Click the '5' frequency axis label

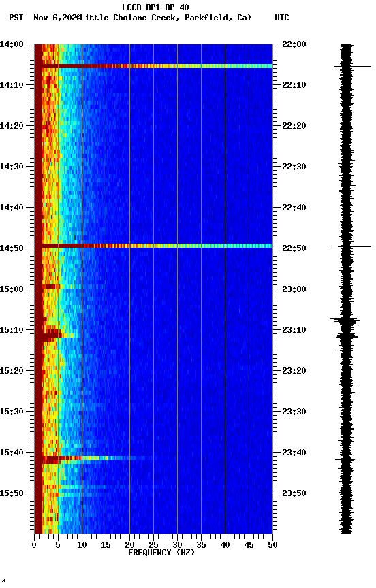58,545
